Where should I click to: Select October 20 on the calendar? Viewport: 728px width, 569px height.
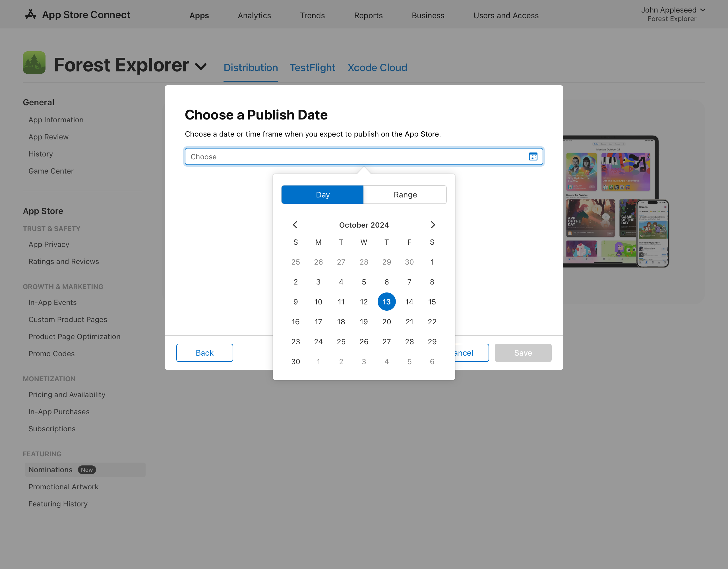point(386,322)
